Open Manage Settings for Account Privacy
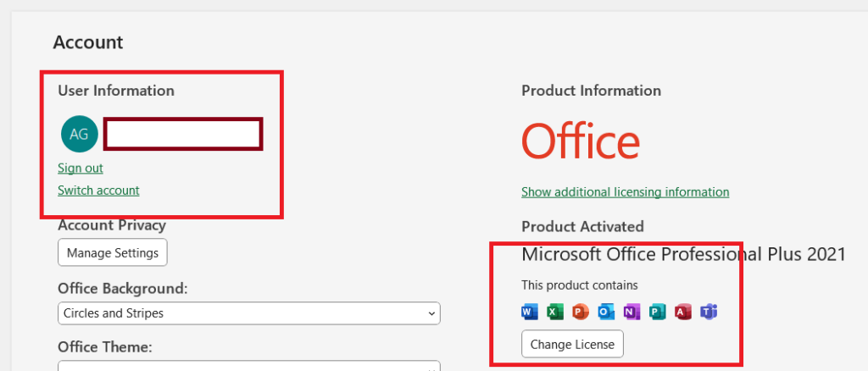This screenshot has width=868, height=371. coord(113,252)
